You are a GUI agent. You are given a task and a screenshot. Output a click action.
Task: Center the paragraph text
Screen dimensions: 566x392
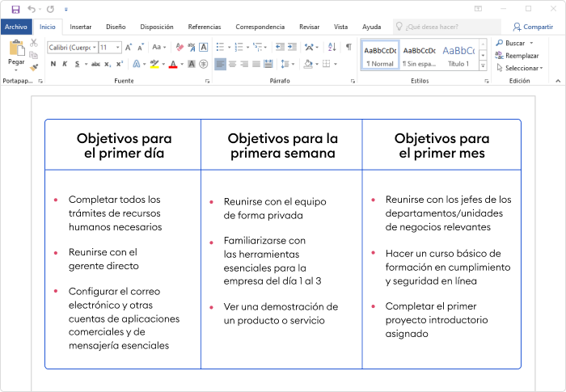[x=233, y=64]
